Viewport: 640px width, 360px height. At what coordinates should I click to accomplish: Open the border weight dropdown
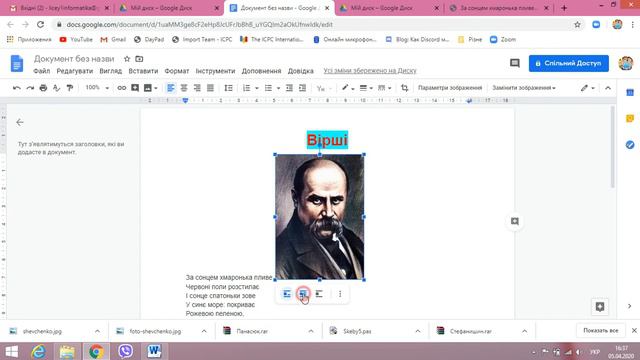point(365,88)
